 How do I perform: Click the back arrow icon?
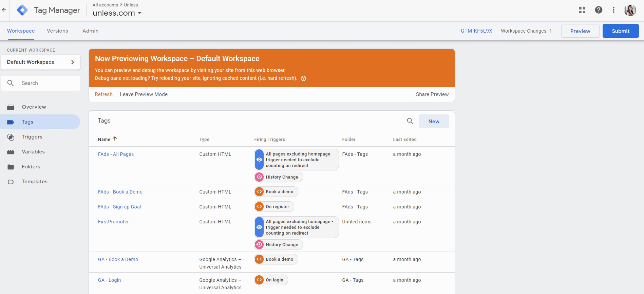[x=4, y=10]
